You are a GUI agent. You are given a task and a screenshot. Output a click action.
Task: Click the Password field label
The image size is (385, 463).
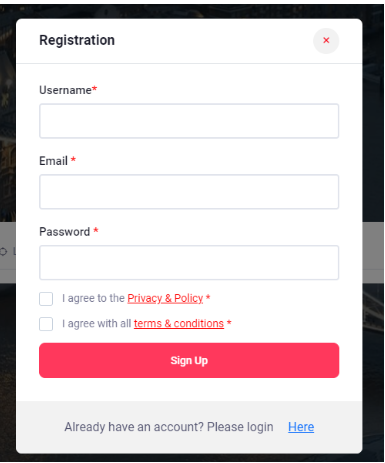[x=65, y=232]
